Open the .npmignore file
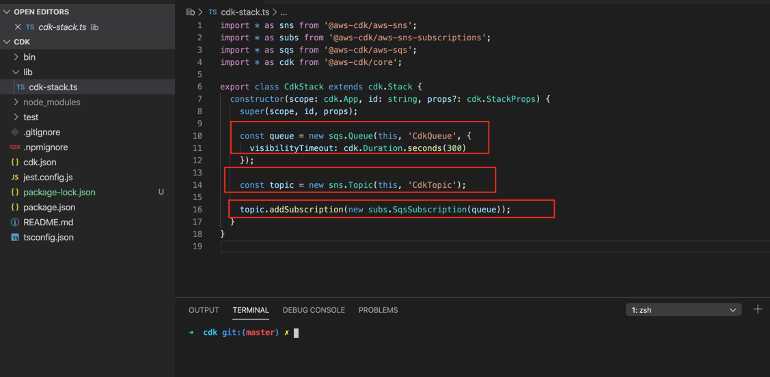The image size is (770, 377). [x=46, y=147]
